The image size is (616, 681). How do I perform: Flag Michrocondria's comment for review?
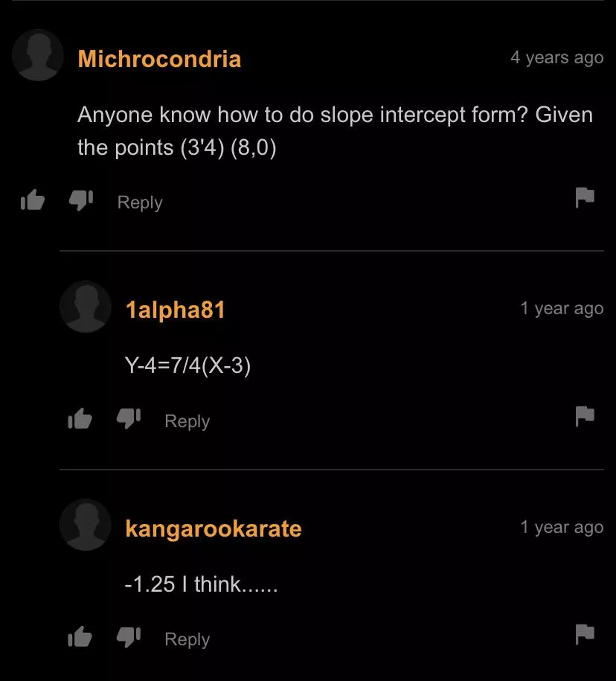[x=585, y=198]
